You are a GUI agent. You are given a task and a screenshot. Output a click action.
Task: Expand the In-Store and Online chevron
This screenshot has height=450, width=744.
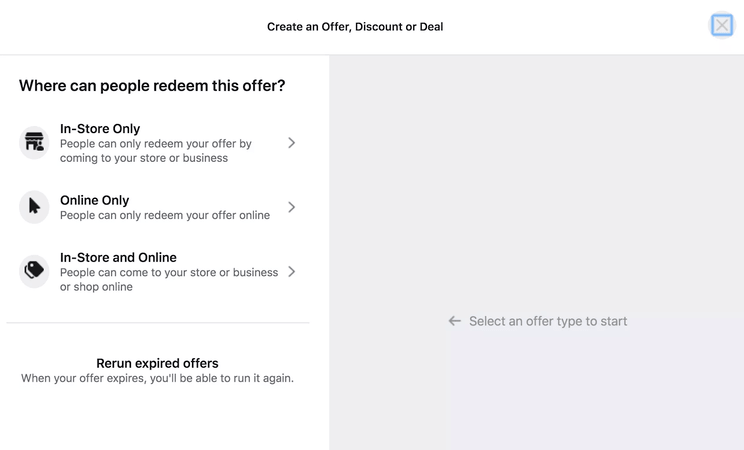pos(291,272)
